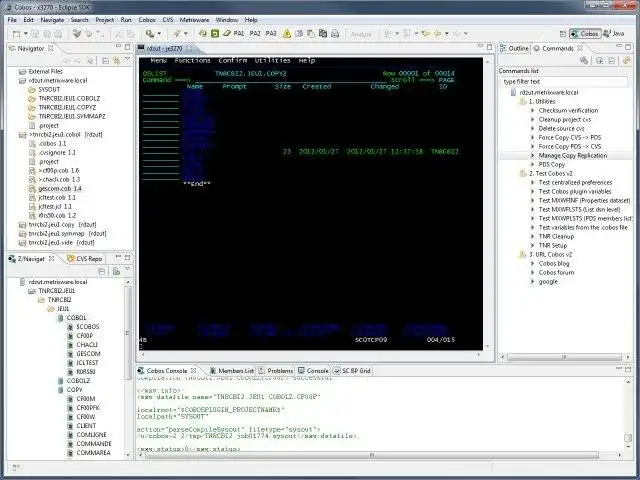Select TNRCBI2.JEU1.COBOLZ folder
This screenshot has width=640, height=480.
point(69,98)
